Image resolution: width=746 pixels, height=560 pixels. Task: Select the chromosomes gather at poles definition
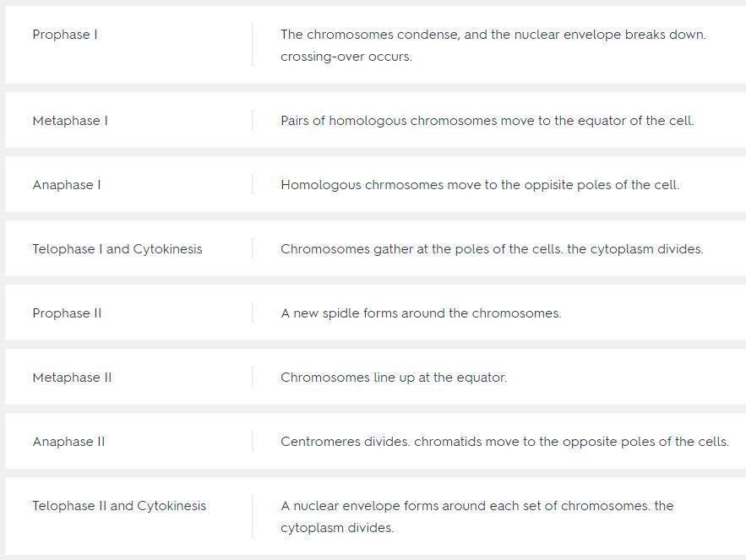coord(492,249)
